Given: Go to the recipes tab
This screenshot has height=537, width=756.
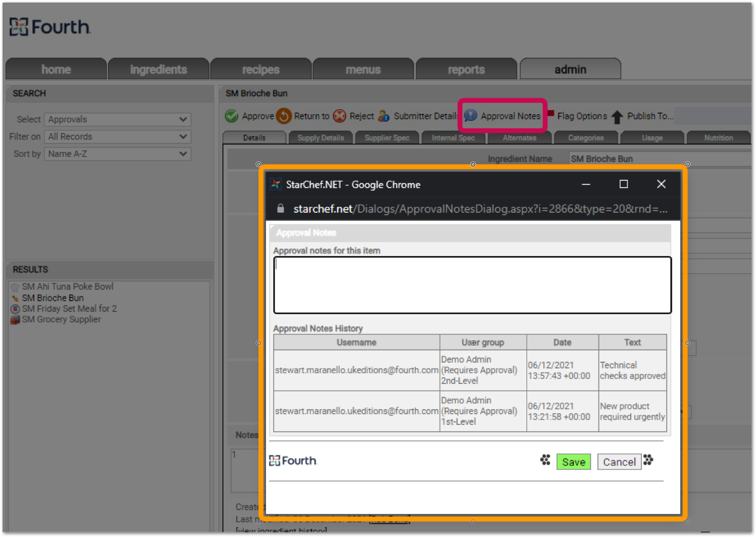Looking at the screenshot, I should click(261, 69).
